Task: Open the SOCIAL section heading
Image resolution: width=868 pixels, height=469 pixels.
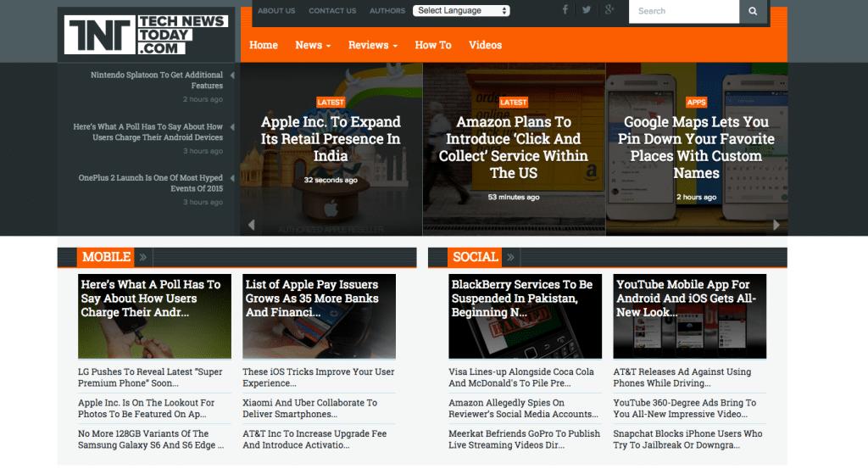Action: coord(475,257)
